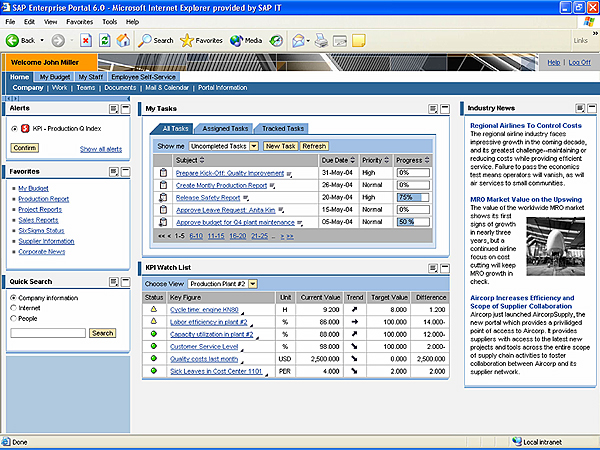Collapse the Favorites panel

(x=126, y=172)
